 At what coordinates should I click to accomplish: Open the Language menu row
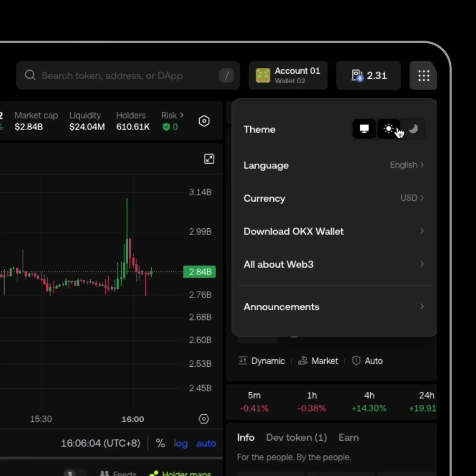click(334, 165)
